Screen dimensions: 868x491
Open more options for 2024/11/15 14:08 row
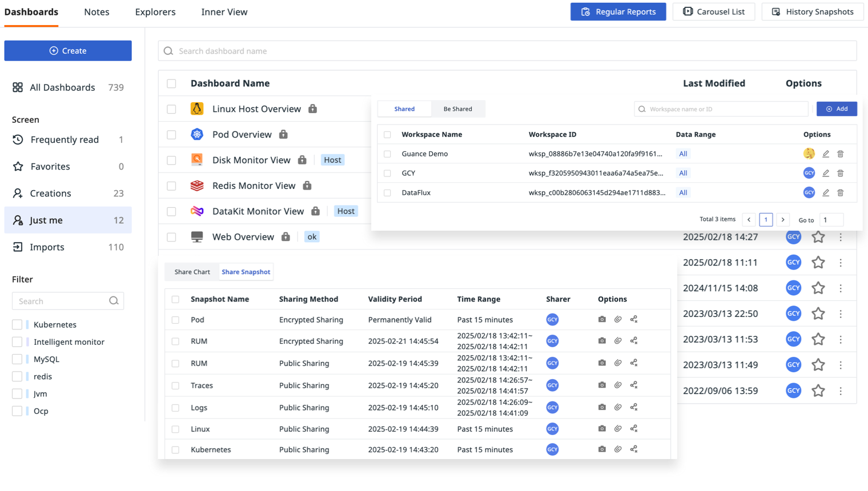tap(841, 288)
